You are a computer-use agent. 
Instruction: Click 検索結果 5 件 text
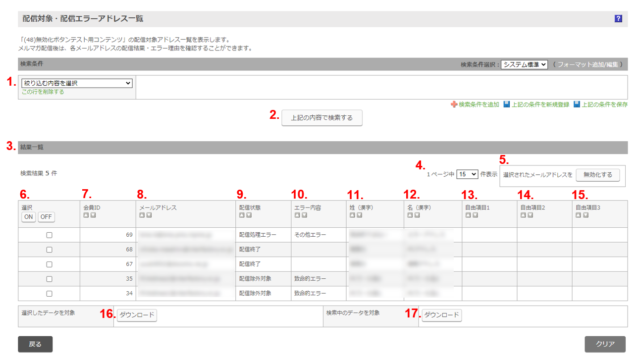[39, 173]
